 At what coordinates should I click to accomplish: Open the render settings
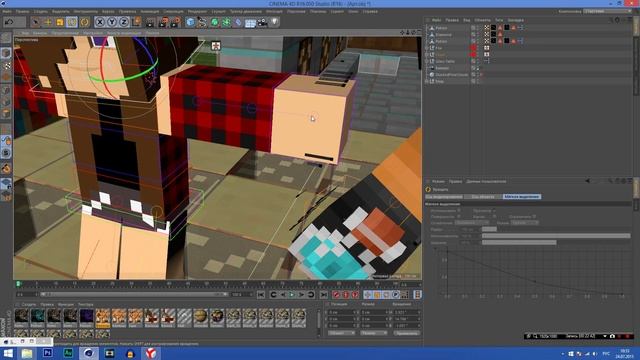[x=176, y=22]
